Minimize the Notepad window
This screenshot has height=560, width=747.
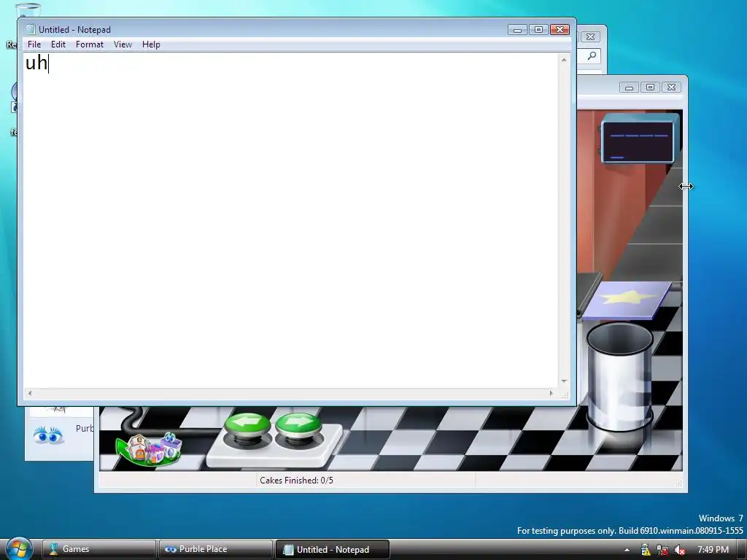coord(517,29)
